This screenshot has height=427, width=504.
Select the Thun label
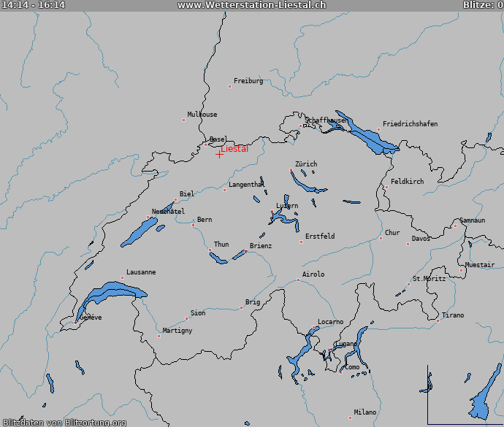[x=221, y=245]
